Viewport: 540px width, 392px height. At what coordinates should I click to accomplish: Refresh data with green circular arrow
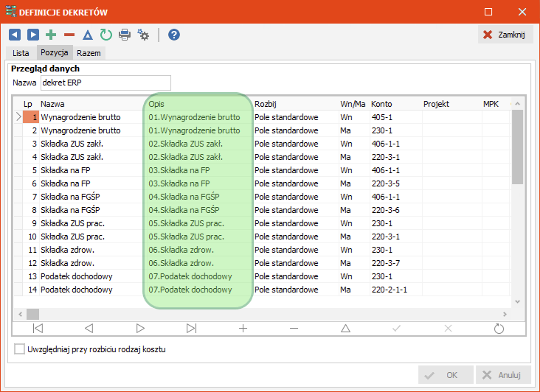pyautogui.click(x=106, y=35)
